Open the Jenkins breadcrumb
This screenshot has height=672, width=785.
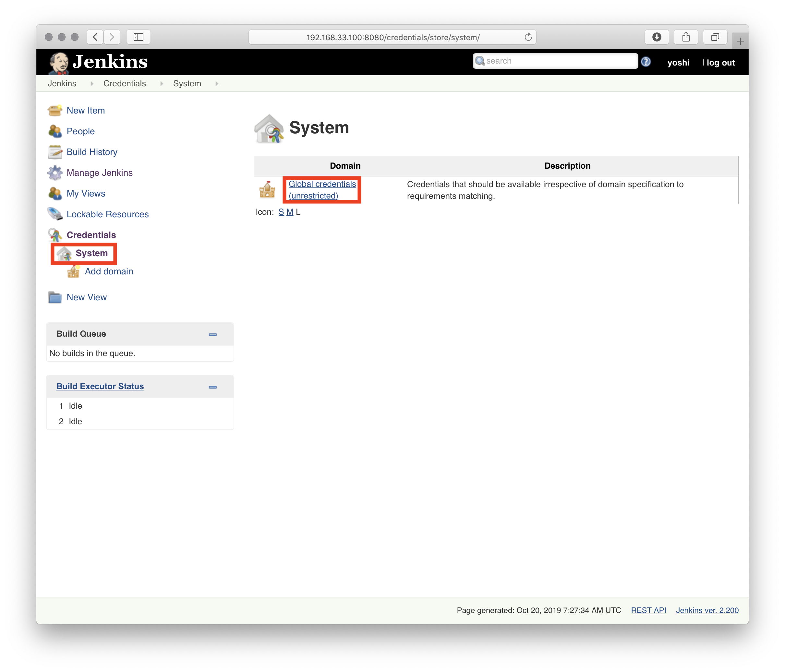click(62, 84)
